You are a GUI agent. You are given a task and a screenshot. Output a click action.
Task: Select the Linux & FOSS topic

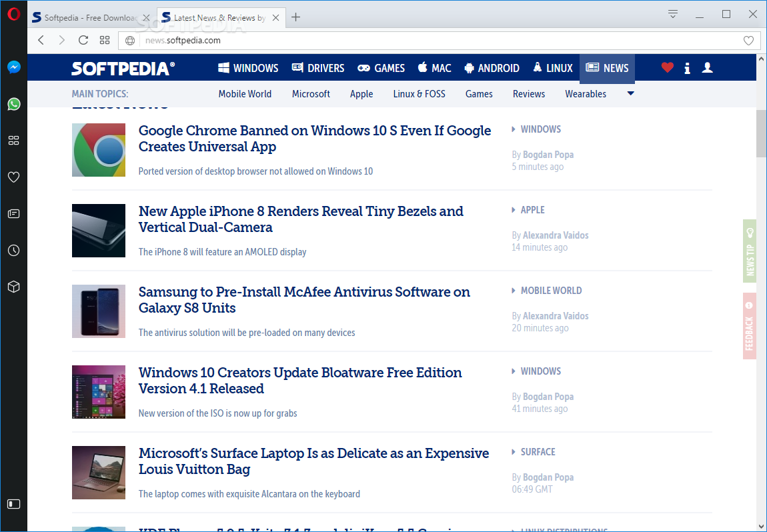[x=420, y=94]
